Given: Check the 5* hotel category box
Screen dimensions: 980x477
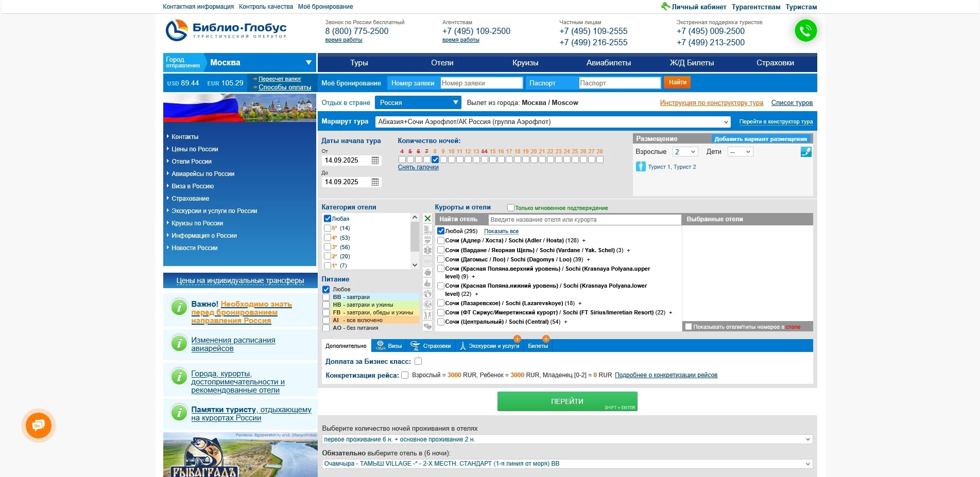Looking at the screenshot, I should coord(327,228).
